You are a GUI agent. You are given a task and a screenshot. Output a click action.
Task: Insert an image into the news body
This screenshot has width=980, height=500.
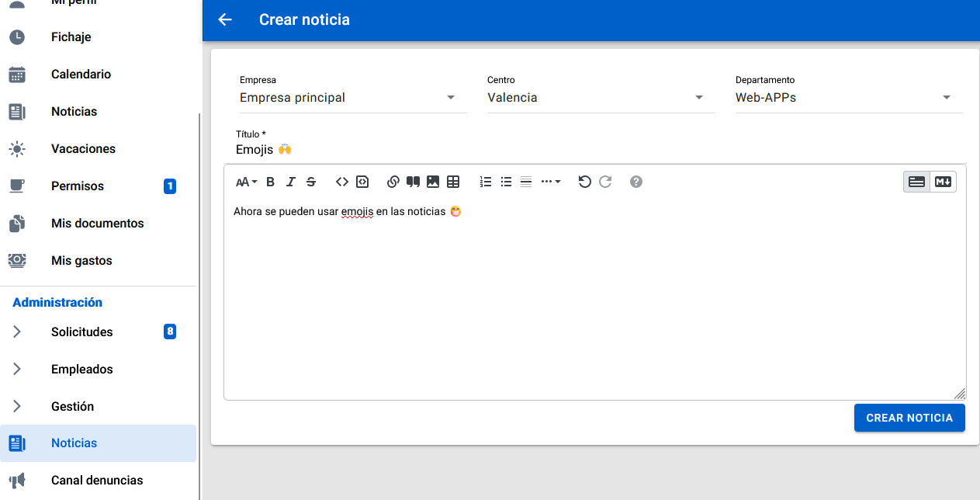(433, 182)
